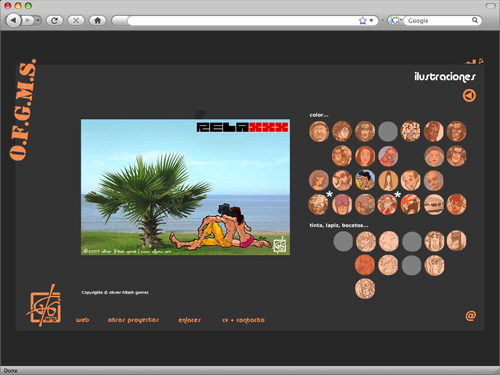
Task: Open the cv + contacto link
Action: click(x=243, y=320)
